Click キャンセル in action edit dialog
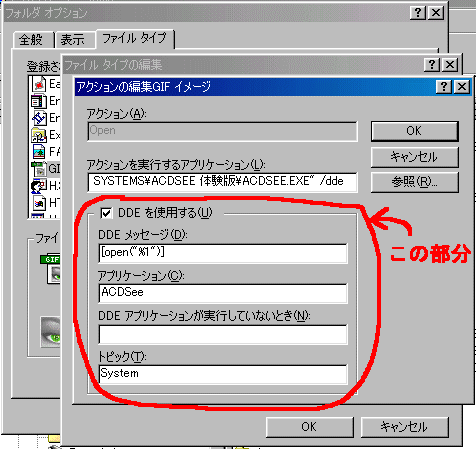Image resolution: width=476 pixels, height=449 pixels. coord(414,157)
